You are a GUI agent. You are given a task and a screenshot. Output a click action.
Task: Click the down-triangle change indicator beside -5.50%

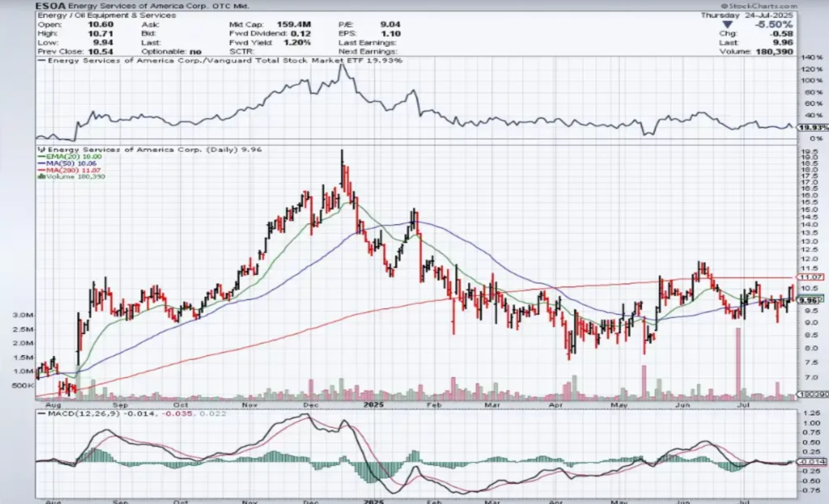(728, 25)
